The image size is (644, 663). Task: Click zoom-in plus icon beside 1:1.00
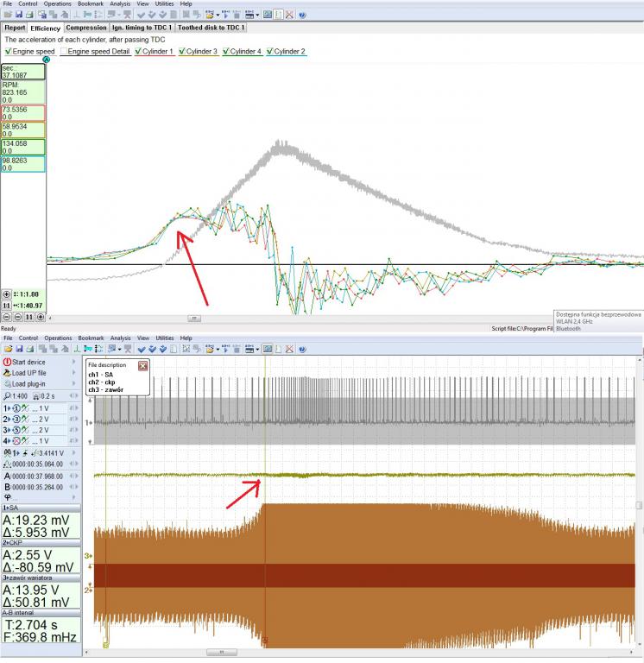pyautogui.click(x=7, y=294)
